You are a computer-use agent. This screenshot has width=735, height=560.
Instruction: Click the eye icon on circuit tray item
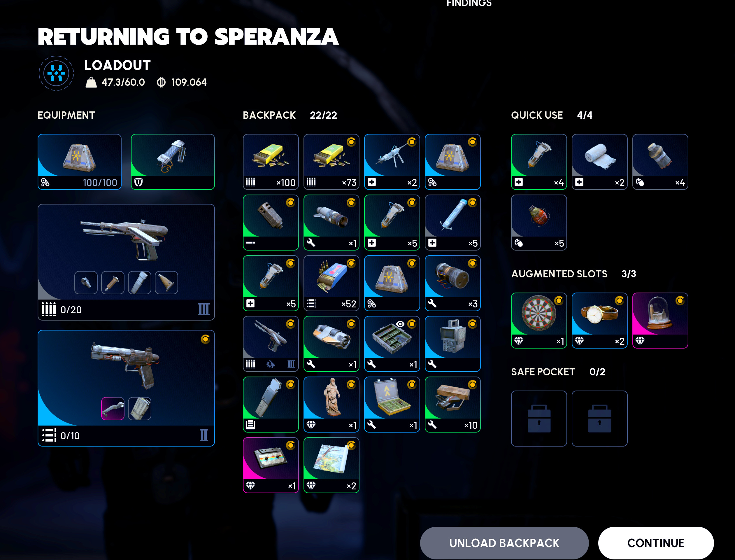tap(400, 324)
